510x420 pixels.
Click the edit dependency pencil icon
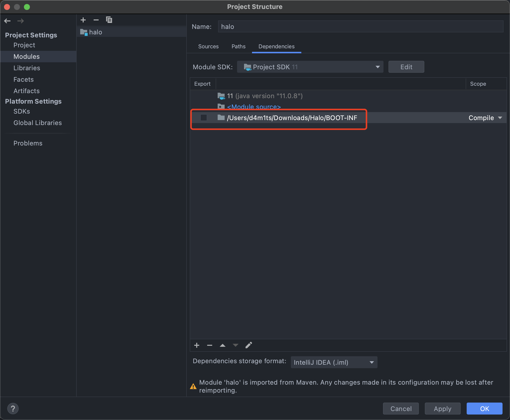click(x=250, y=345)
